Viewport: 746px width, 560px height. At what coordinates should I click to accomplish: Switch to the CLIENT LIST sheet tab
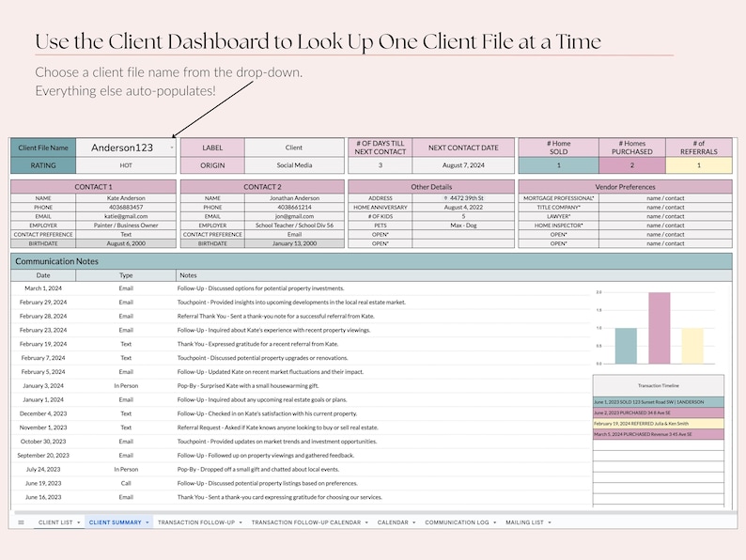pos(55,522)
